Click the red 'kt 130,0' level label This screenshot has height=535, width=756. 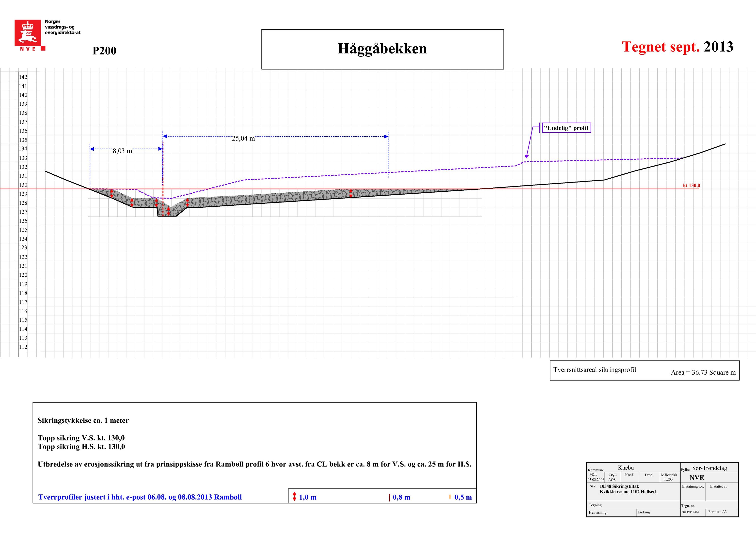point(692,185)
